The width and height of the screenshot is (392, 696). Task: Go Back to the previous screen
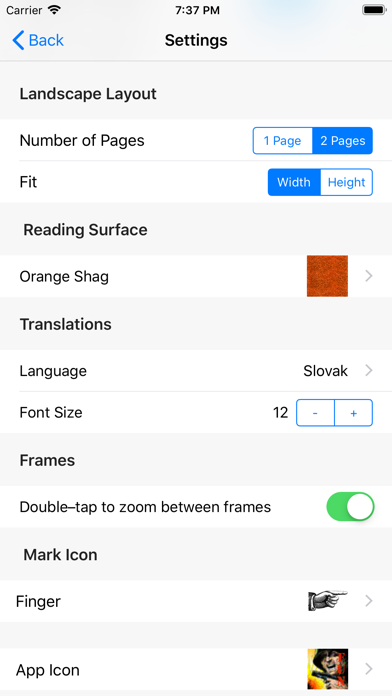(38, 40)
